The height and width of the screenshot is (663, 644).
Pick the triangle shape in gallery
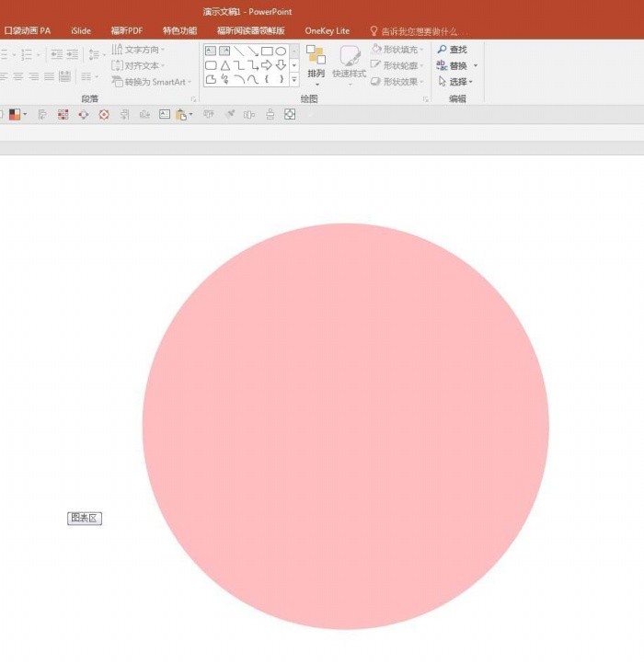(225, 65)
